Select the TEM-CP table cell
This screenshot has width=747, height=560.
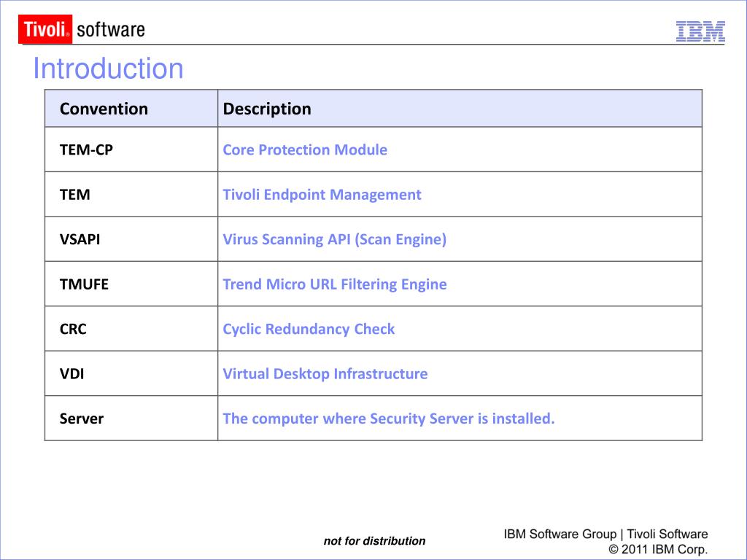point(131,149)
